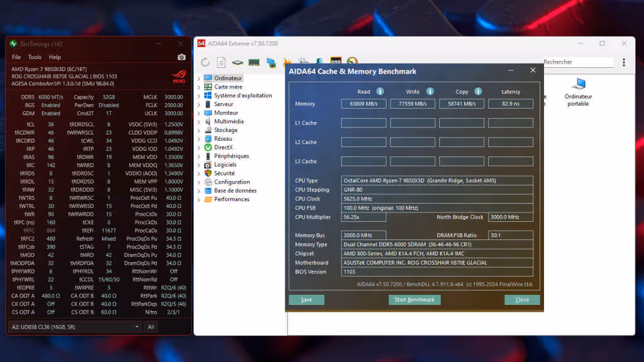
Task: Click the Refresh icon in AIDA64 toolbar
Action: point(205,62)
